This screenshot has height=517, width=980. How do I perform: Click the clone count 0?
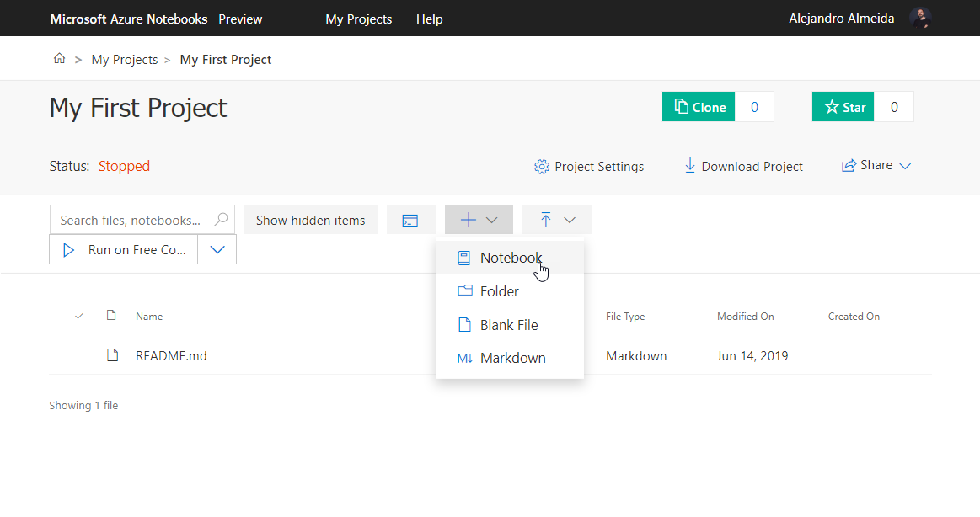(x=754, y=107)
